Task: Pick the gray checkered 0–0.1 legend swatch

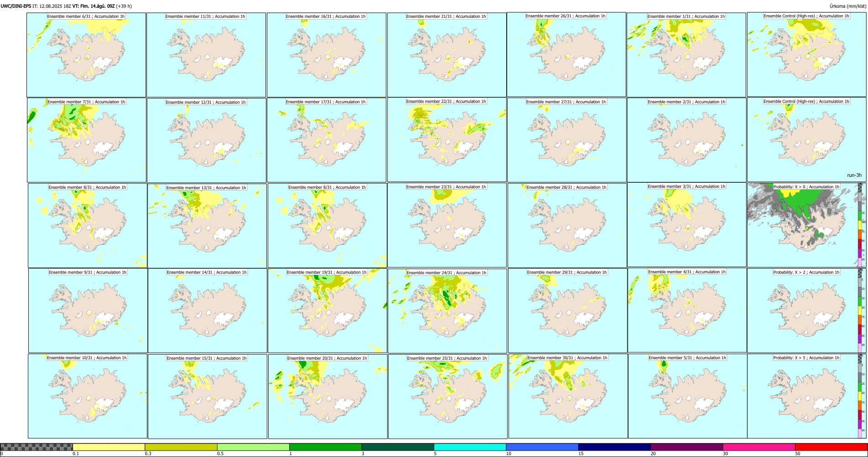Action: pos(37,447)
